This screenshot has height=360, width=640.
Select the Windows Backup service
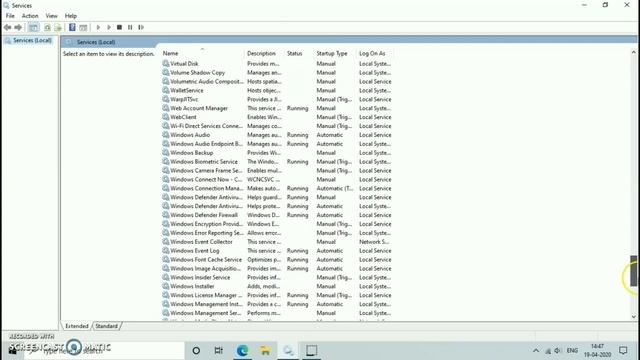tap(277, 153)
